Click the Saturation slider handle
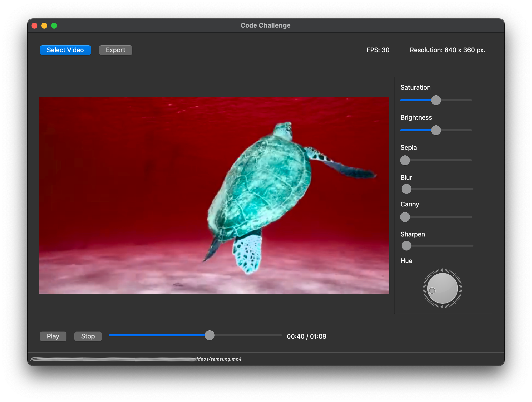Image resolution: width=532 pixels, height=402 pixels. click(x=436, y=100)
